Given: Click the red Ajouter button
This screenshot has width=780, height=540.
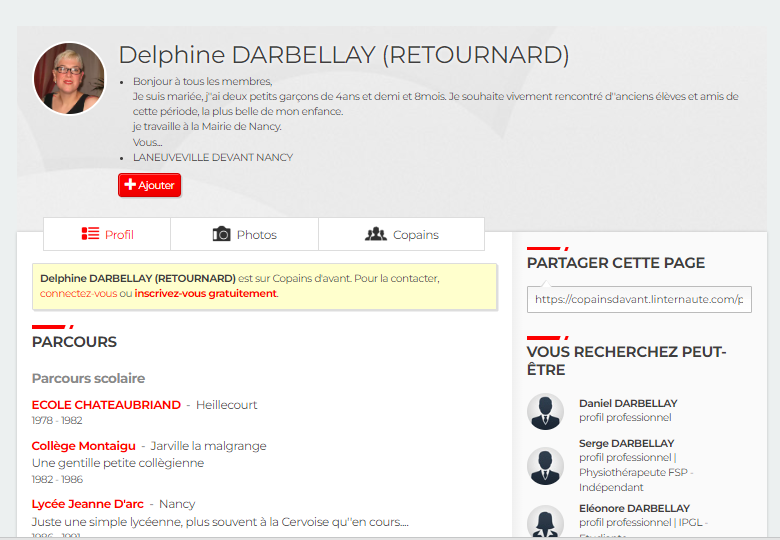Looking at the screenshot, I should 150,185.
